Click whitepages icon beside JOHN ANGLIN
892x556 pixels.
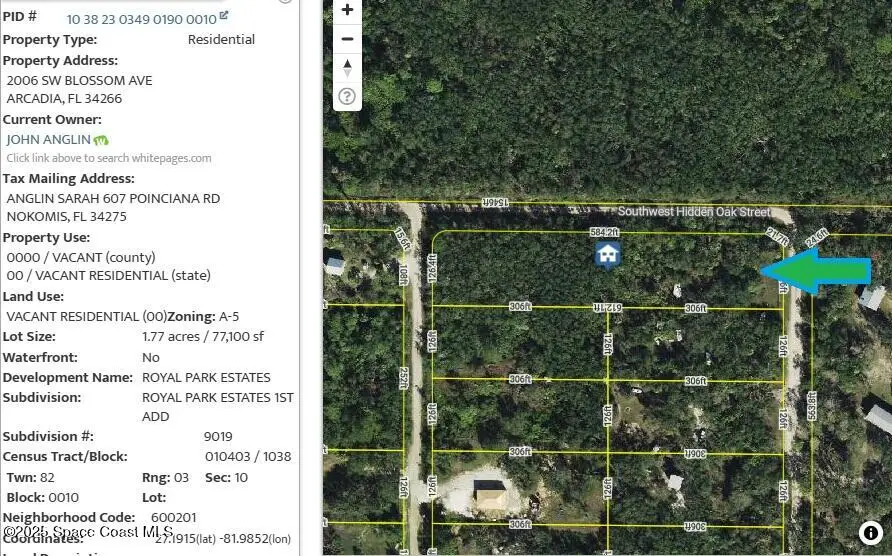coord(101,140)
